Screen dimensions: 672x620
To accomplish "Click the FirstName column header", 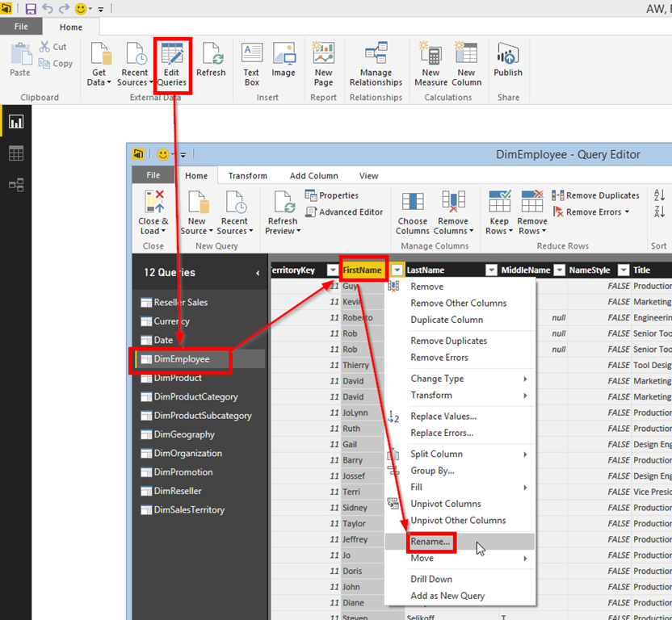I will coord(363,270).
